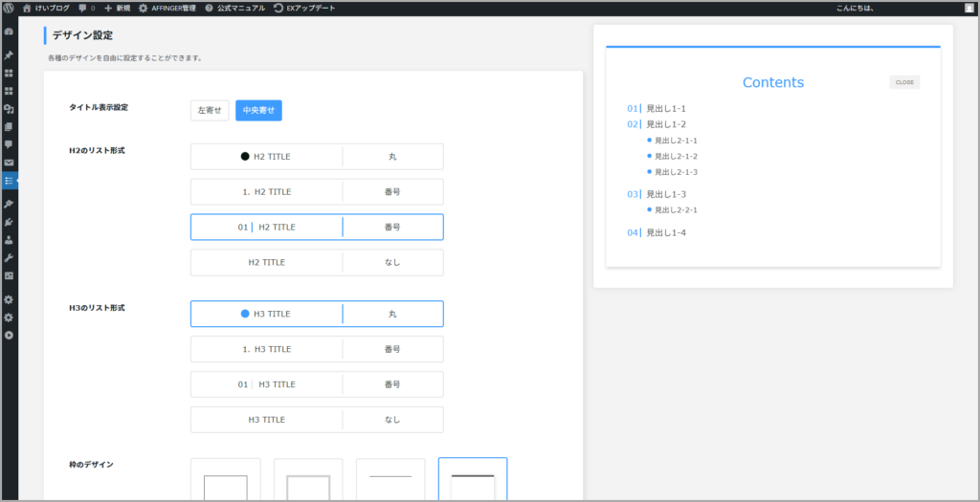This screenshot has width=980, height=502.
Task: Open the Comments speech bubble sidebar icon
Action: pyautogui.click(x=9, y=144)
